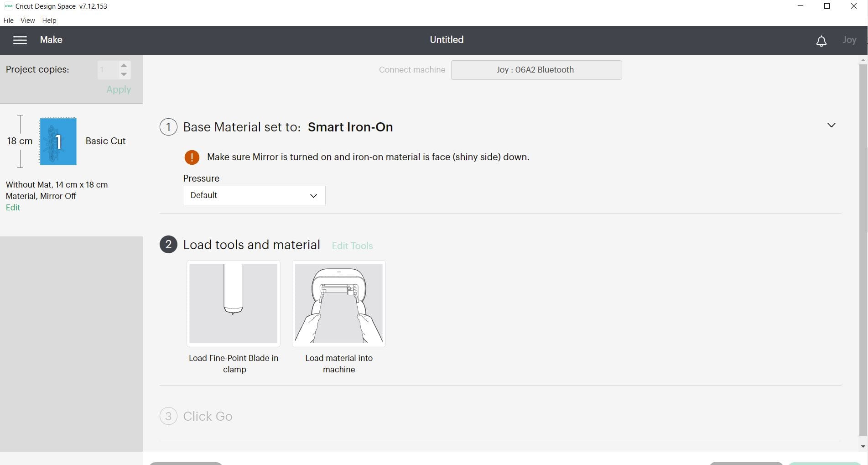This screenshot has width=868, height=465.
Task: Click 'Without Mat, 14 cm x 18 cm' text
Action: 57,185
